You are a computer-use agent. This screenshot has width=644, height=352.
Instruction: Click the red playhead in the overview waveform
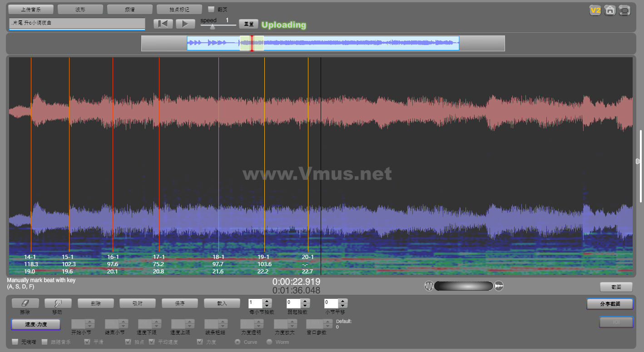[x=252, y=43]
